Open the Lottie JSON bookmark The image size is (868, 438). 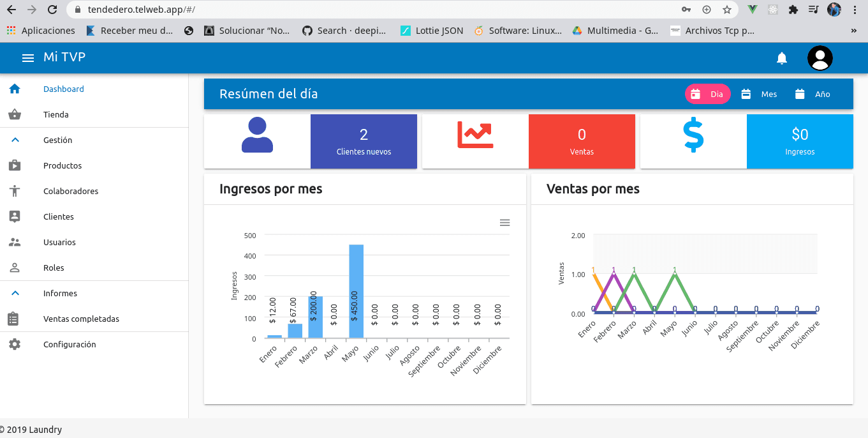click(432, 30)
